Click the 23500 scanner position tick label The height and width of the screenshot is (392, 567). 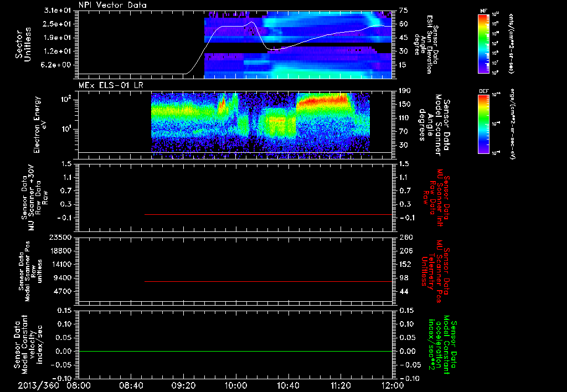click(60, 237)
